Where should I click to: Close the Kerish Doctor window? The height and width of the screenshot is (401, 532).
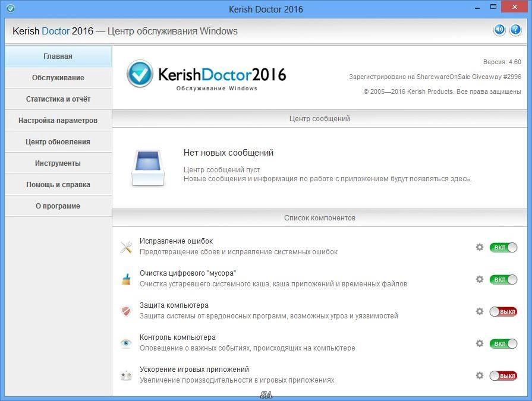pyautogui.click(x=515, y=7)
